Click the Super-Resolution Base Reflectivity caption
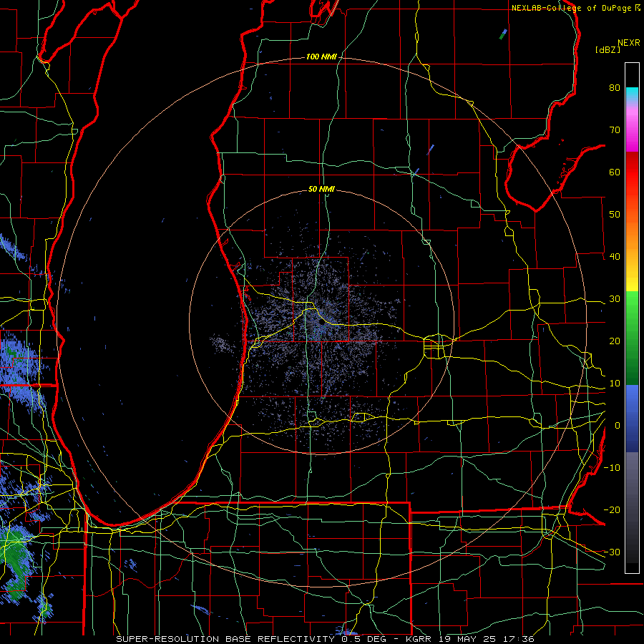Screen dimensions: 644x644 (326, 639)
